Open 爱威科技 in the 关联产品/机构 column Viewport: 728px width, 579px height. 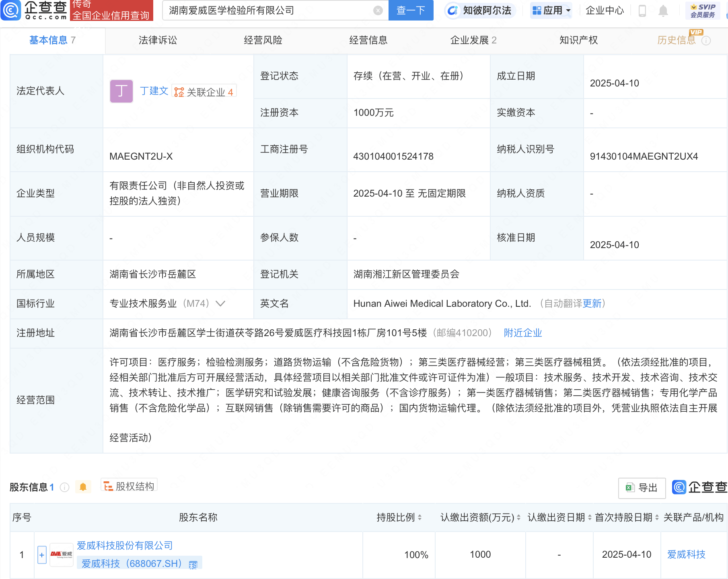tap(686, 554)
